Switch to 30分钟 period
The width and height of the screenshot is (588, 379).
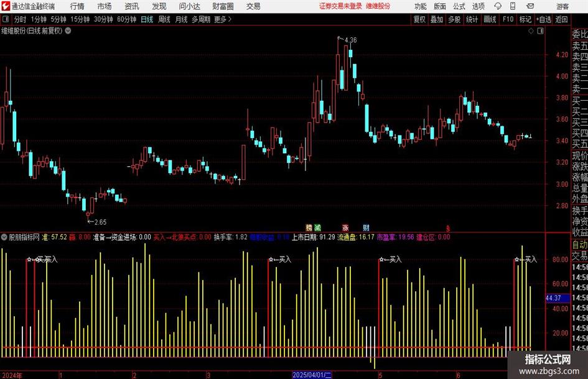(x=103, y=19)
